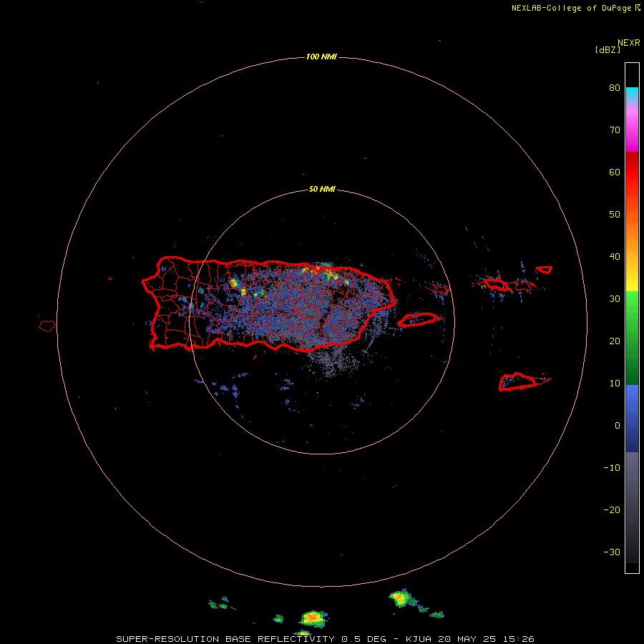Click the -30 dBZ scale value
644x644 pixels.
612,552
